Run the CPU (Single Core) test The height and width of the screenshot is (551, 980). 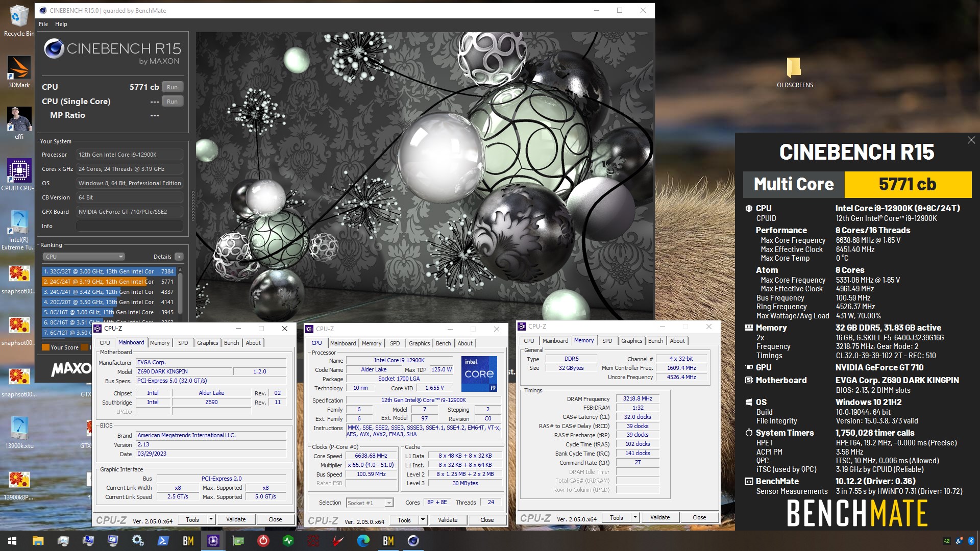[172, 102]
